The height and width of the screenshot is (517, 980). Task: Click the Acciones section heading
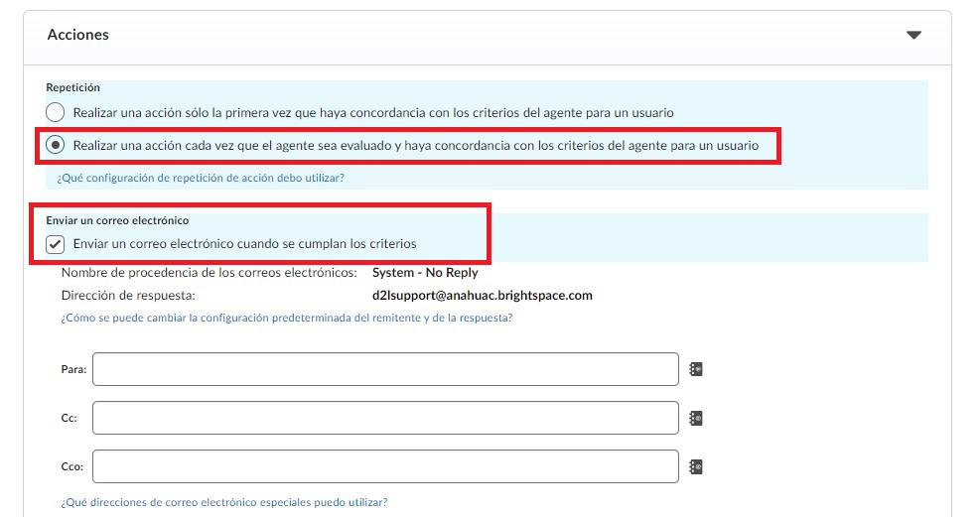coord(78,35)
